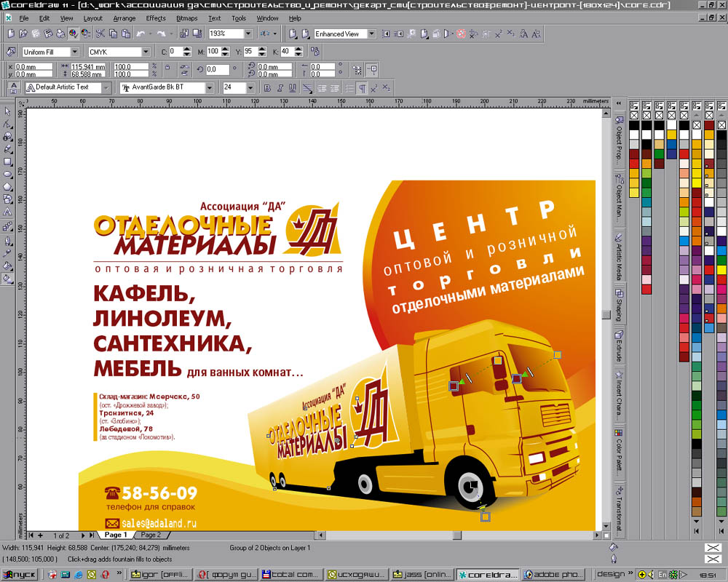Viewport: 728px width, 582px height.
Task: Click the Copy Fill Properties icon
Action: pos(315,52)
